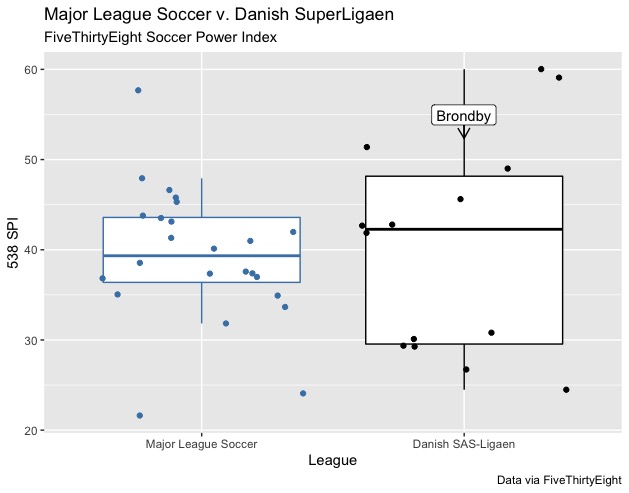This screenshot has width=629, height=493.
Task: Select the Danish SAS-Ligaen axis label
Action: [464, 443]
